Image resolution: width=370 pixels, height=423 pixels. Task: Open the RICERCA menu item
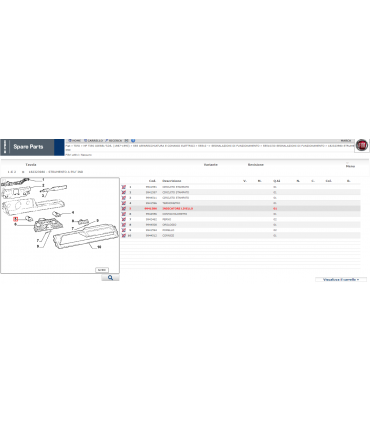pyautogui.click(x=114, y=141)
